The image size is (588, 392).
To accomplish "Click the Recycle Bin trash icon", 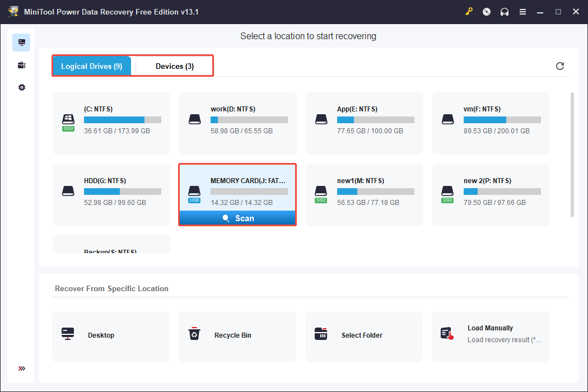I will coord(194,334).
